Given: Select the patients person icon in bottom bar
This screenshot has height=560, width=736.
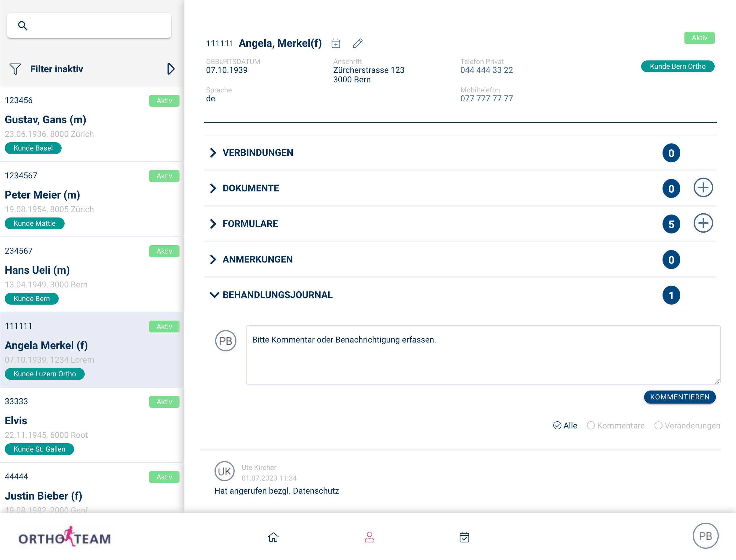Looking at the screenshot, I should [369, 537].
